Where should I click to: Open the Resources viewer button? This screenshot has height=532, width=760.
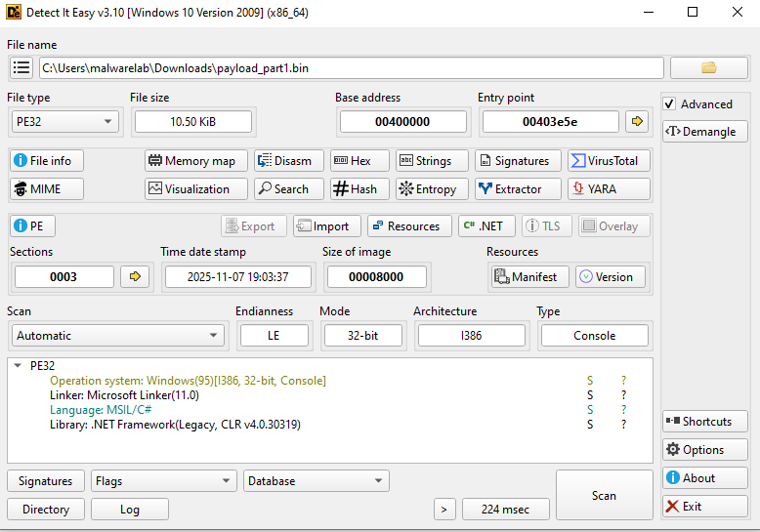tap(409, 226)
